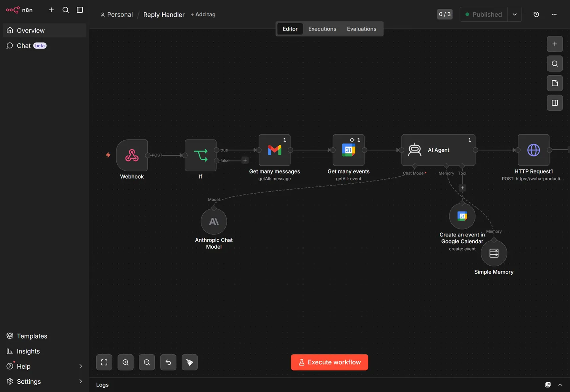Open workflow version history
Viewport: 570px width, 392px height.
click(536, 14)
